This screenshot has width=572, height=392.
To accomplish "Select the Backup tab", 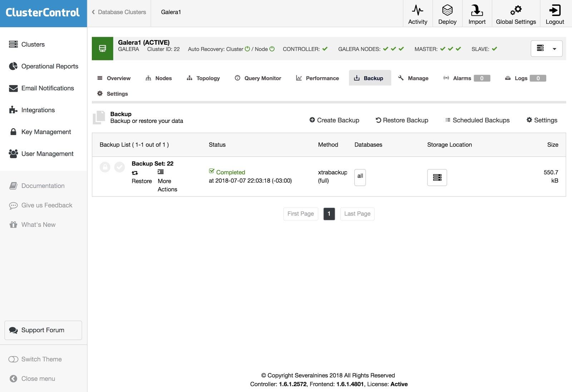I will coord(370,78).
